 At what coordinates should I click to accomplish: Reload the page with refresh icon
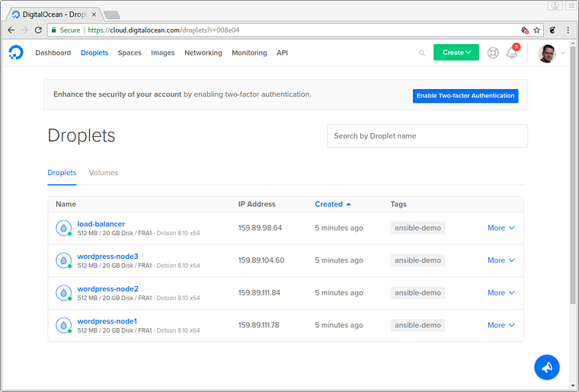[x=38, y=30]
